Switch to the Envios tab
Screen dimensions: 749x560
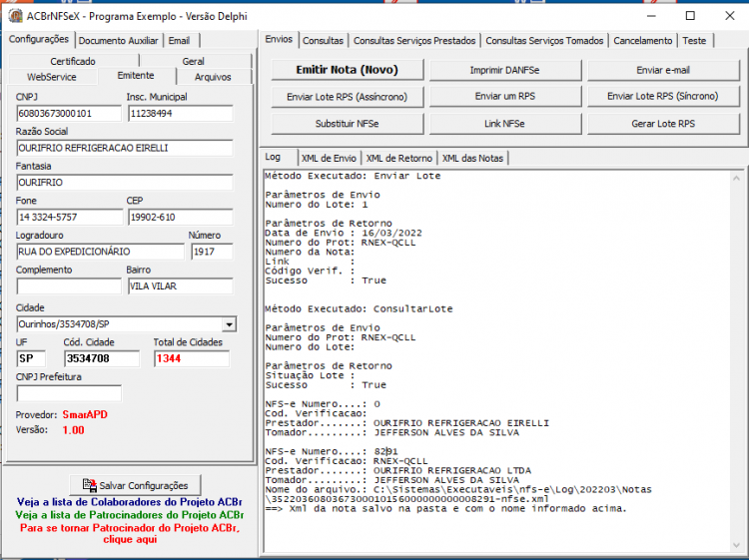pos(279,39)
